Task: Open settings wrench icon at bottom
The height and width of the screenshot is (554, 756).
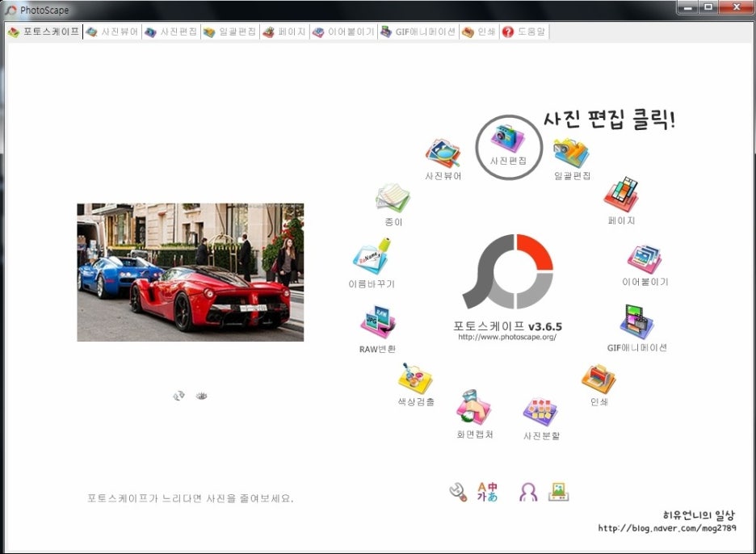Action: (458, 493)
